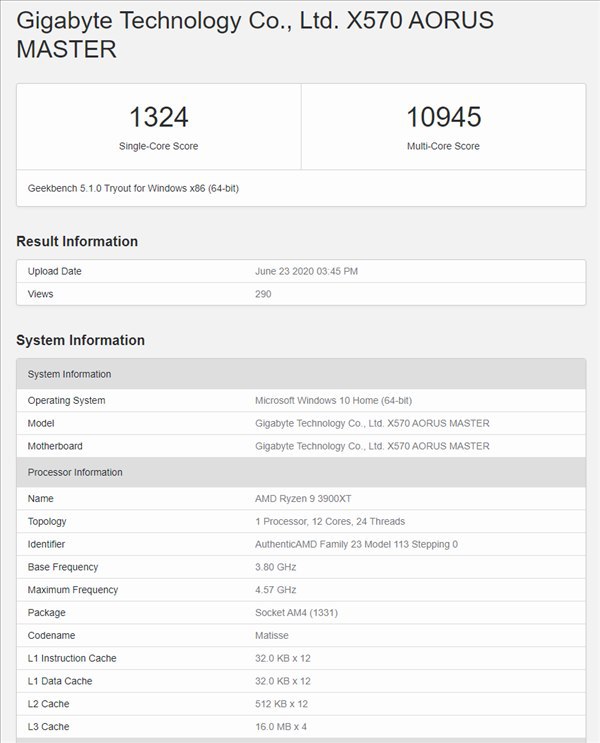The height and width of the screenshot is (743, 600).
Task: Click the 'Result Information' heading
Action: point(77,241)
